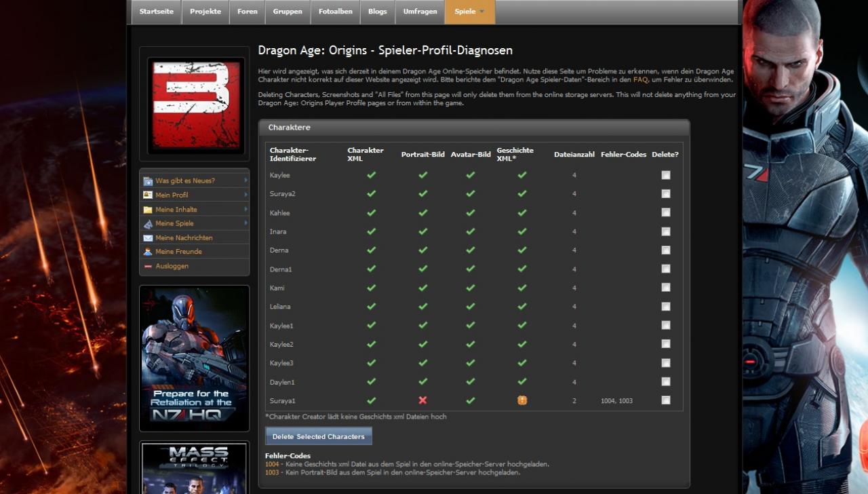Click the 'Dateianzahl' column header
The width and height of the screenshot is (868, 494).
click(x=574, y=155)
